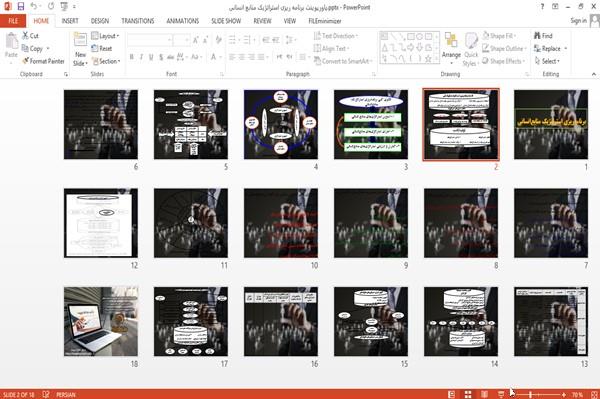Click the zoom slider in status bar

[543, 394]
